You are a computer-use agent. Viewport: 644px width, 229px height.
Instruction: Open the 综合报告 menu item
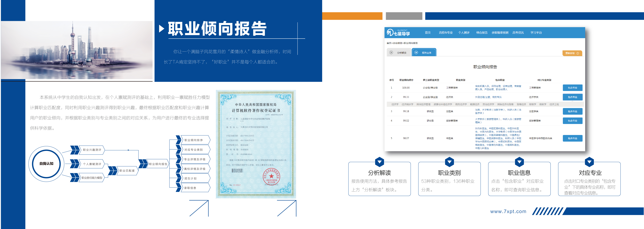482,32
